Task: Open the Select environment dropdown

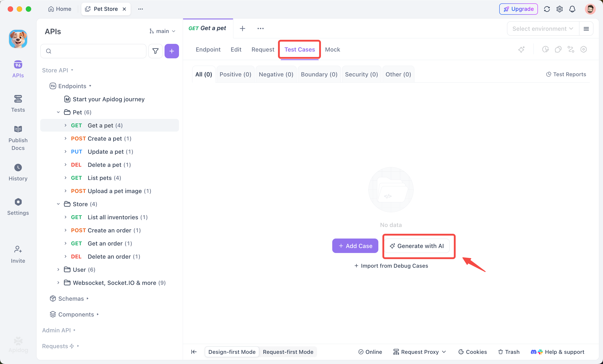Action: pos(542,28)
